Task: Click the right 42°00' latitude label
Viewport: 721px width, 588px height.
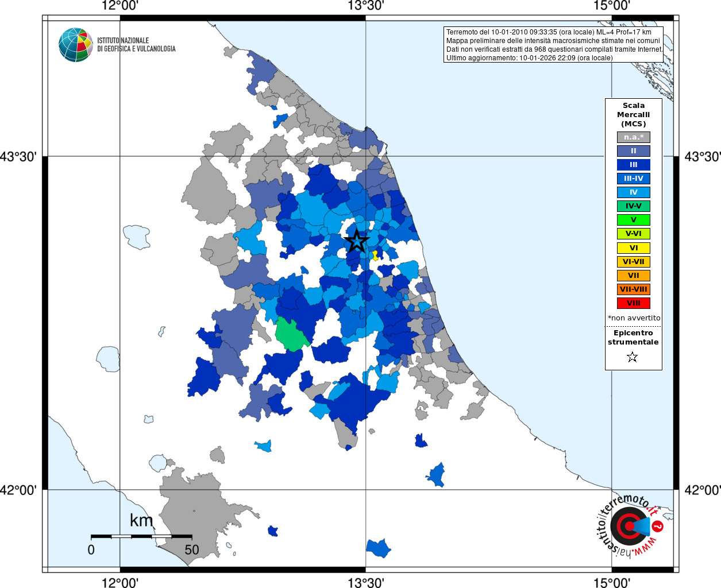Action: point(703,490)
